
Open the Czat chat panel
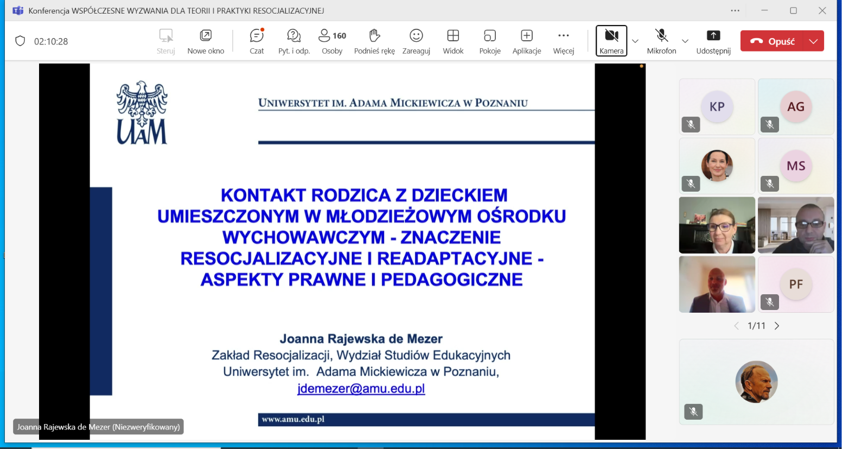coord(257,41)
